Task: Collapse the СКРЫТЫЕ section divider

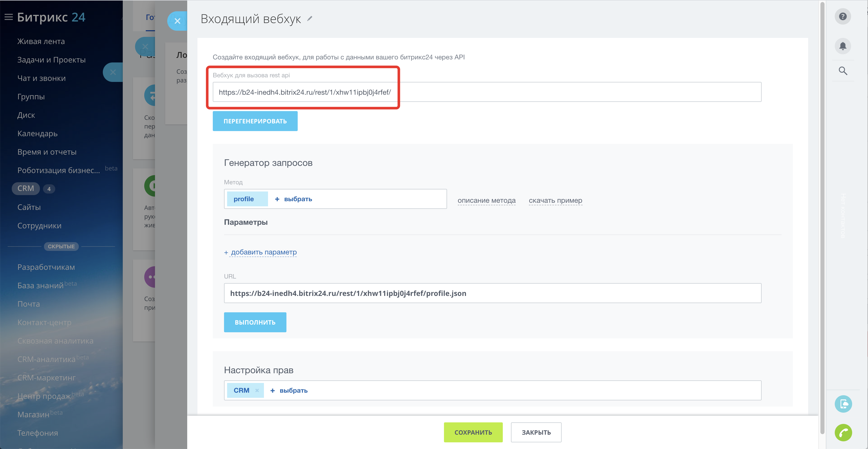Action: (x=61, y=247)
